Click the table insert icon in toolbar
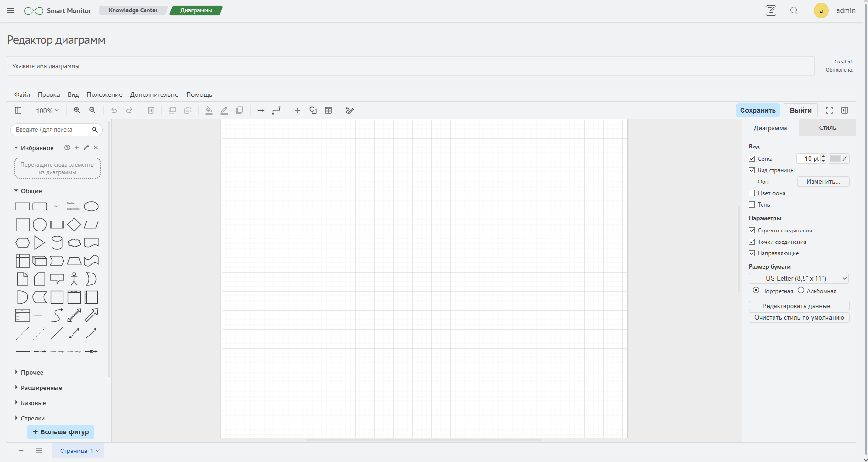 (328, 110)
